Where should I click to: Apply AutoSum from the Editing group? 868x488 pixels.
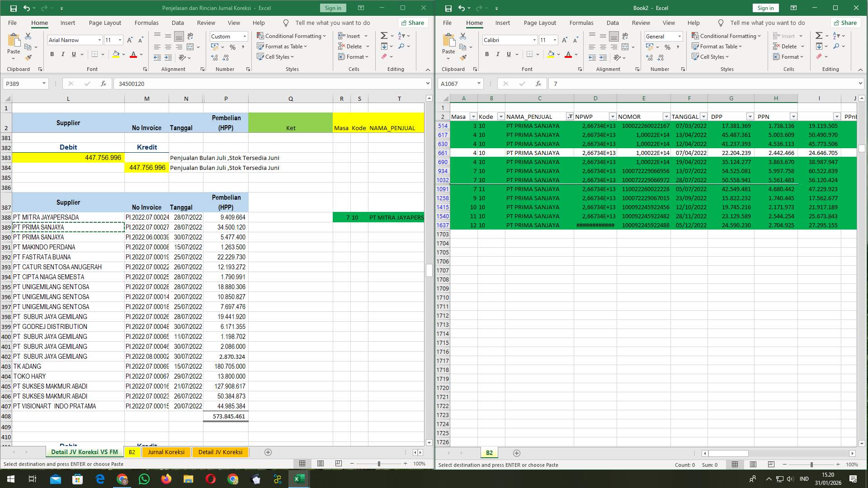pos(384,35)
